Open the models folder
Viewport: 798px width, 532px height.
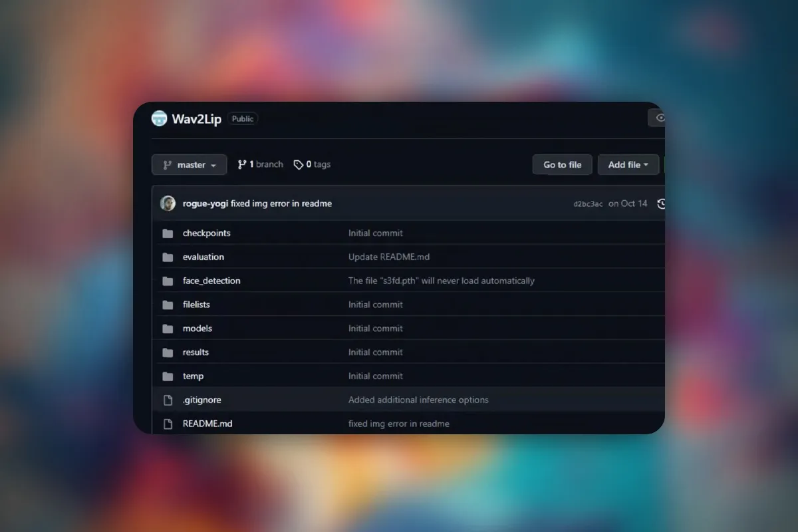pos(198,329)
